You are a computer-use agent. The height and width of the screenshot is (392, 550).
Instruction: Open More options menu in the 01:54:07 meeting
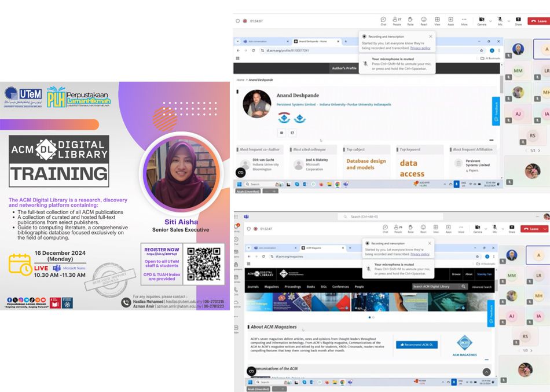point(464,20)
